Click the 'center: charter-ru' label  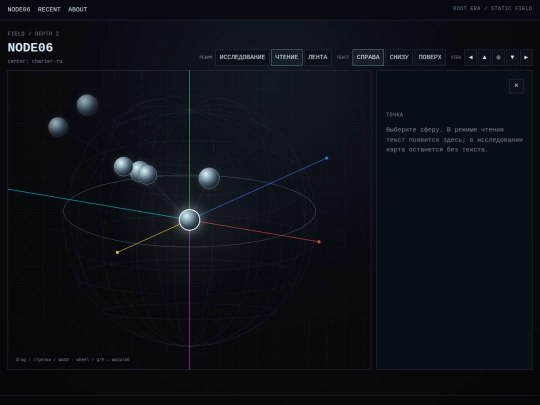click(35, 61)
